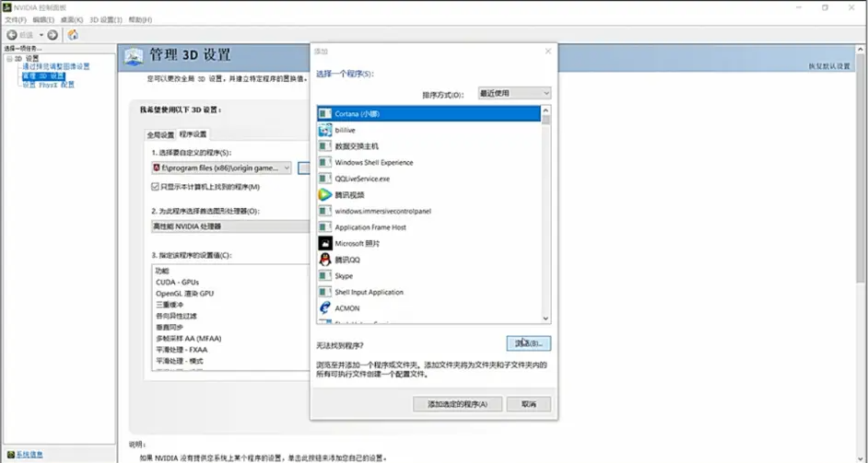Select the Application Frame Host icon

325,227
